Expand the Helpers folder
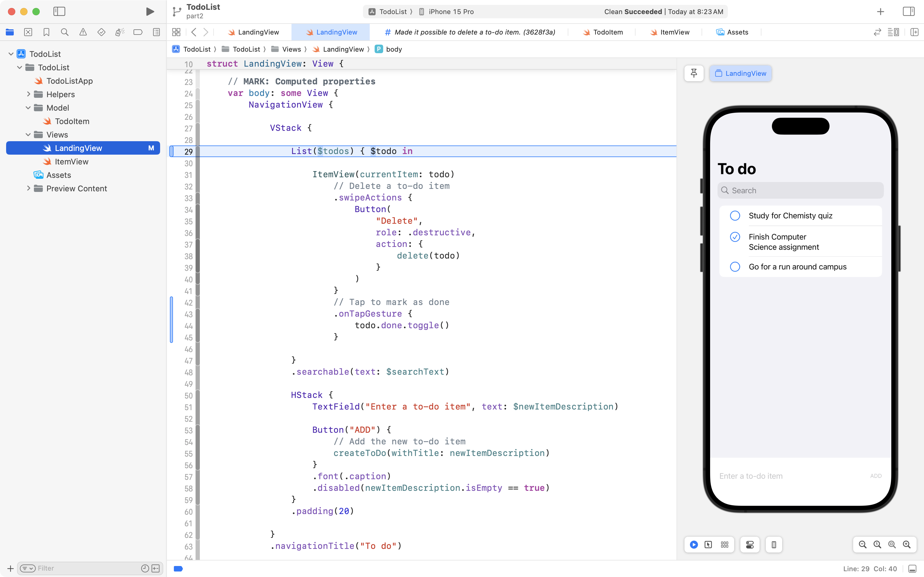Viewport: 924px width, 577px height. [28, 94]
